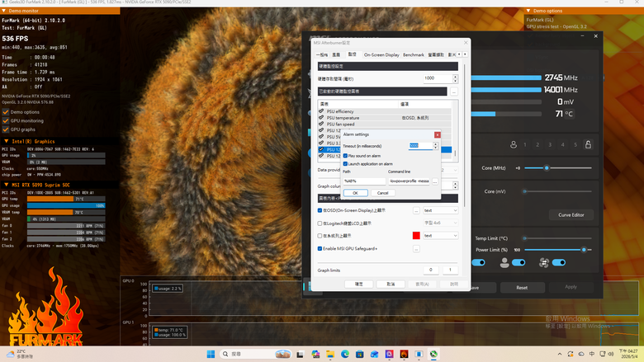Open Task View from the taskbar
The image size is (644, 362).
300,355
